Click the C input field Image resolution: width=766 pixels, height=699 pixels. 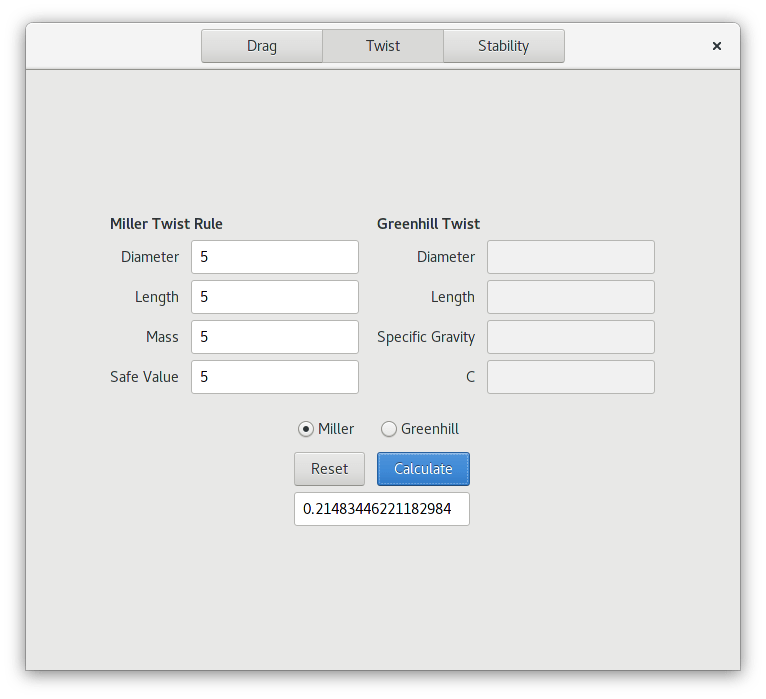point(571,377)
